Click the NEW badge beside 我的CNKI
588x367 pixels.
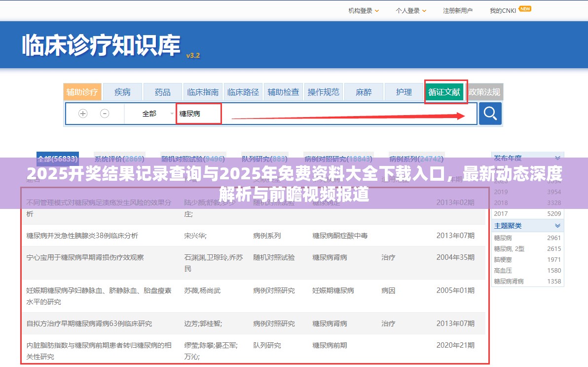click(x=525, y=8)
